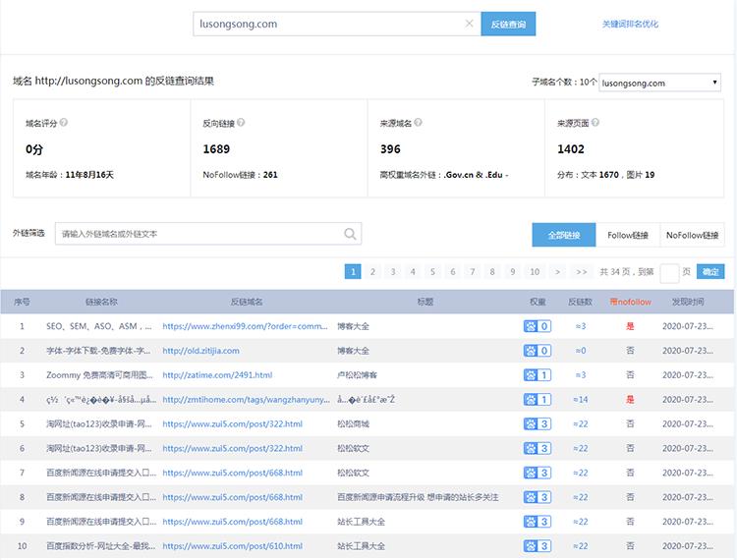The image size is (737, 560).
Task: Click the 1689 backlinks count
Action: (216, 149)
